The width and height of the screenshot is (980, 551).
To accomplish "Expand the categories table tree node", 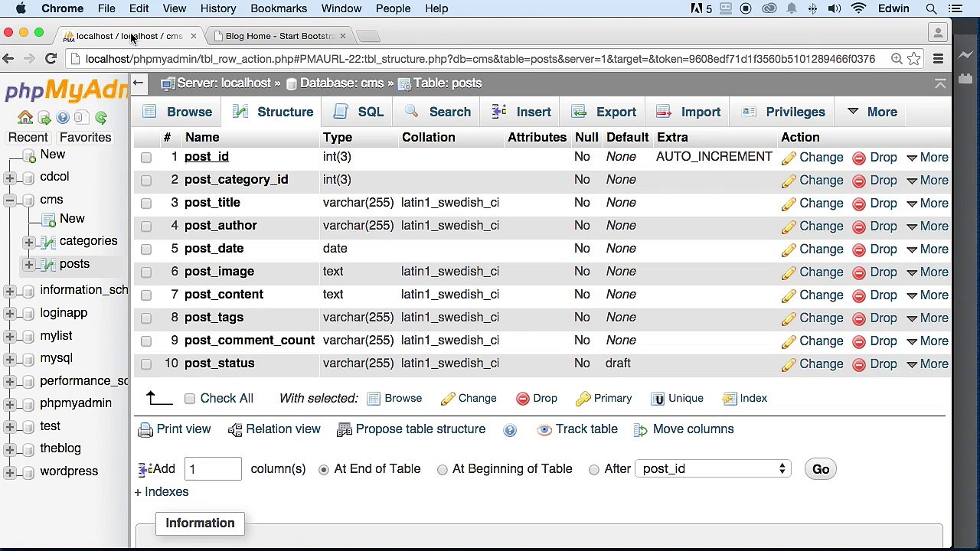I will click(28, 242).
